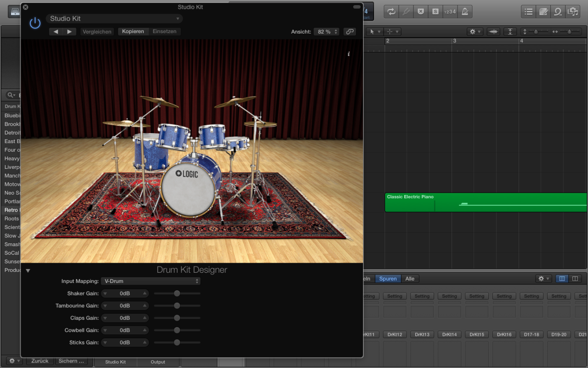Select the kick drum with LOGIC logo
The width and height of the screenshot is (588, 368).
click(188, 189)
